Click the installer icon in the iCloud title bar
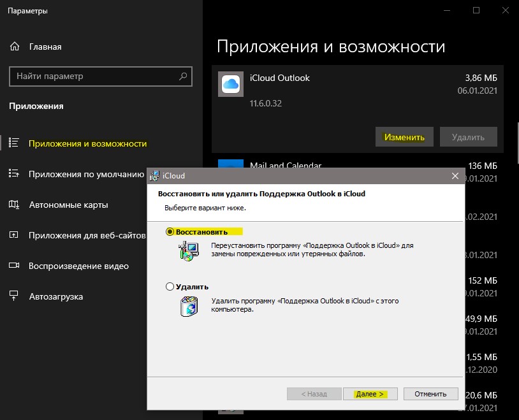Image resolution: width=519 pixels, height=420 pixels. pos(154,176)
